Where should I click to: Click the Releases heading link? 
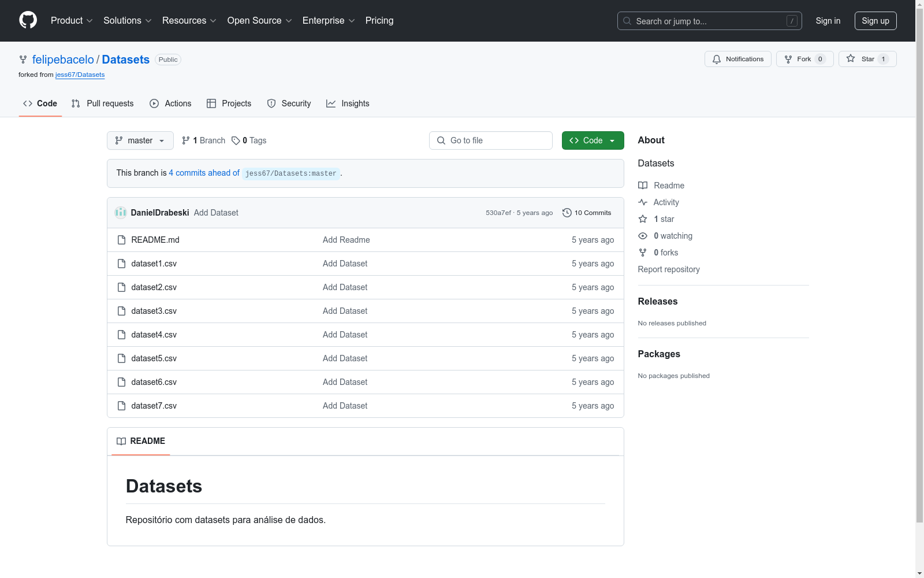point(658,301)
